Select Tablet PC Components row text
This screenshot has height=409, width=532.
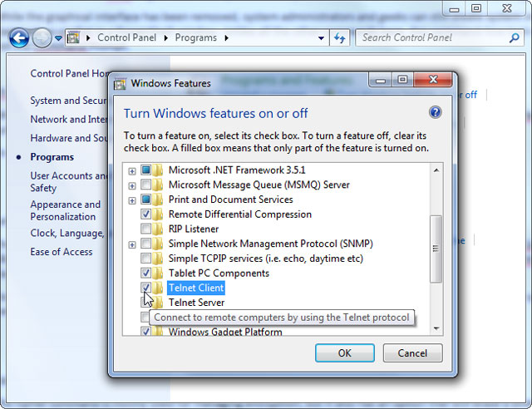coord(219,273)
